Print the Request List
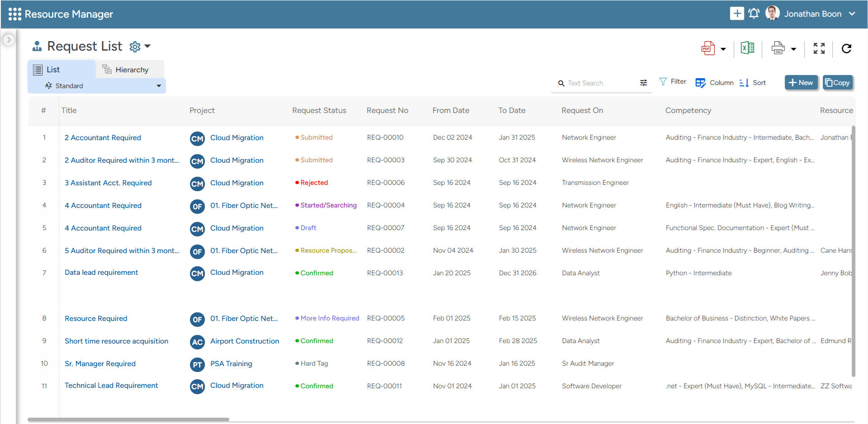Image resolution: width=868 pixels, height=424 pixels. [x=778, y=47]
